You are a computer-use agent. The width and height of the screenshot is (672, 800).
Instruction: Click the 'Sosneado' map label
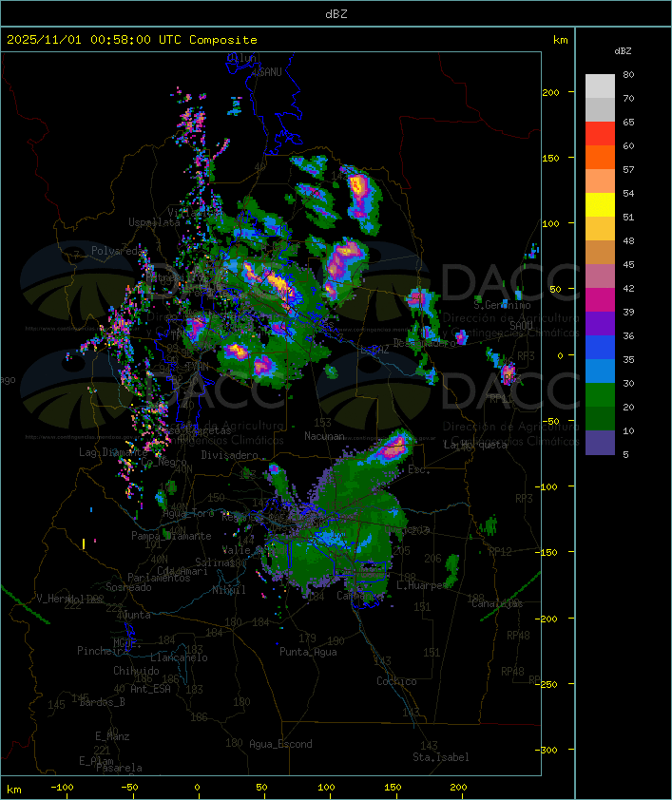click(128, 587)
